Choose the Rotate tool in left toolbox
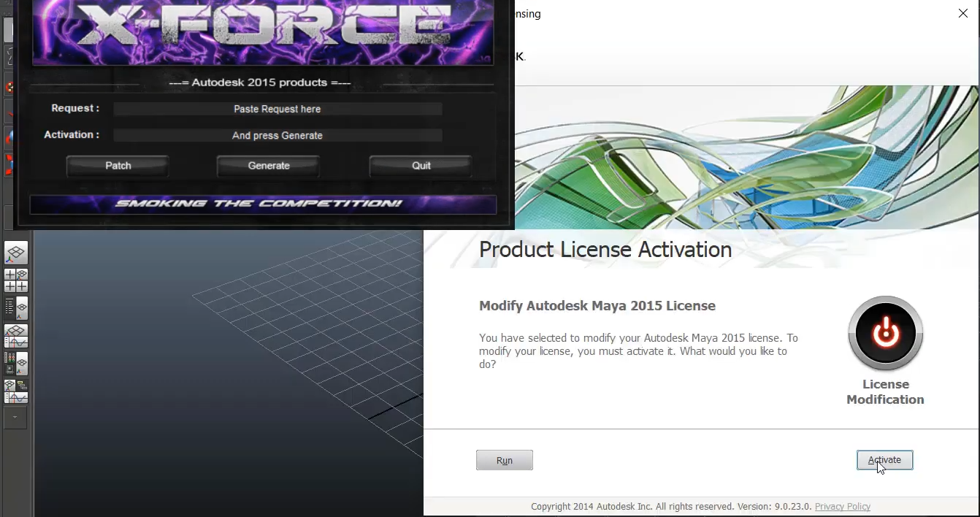The height and width of the screenshot is (517, 980). click(x=9, y=137)
